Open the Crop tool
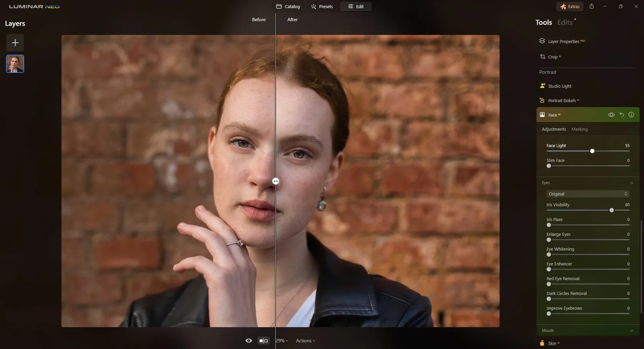This screenshot has height=349, width=644. click(x=552, y=57)
